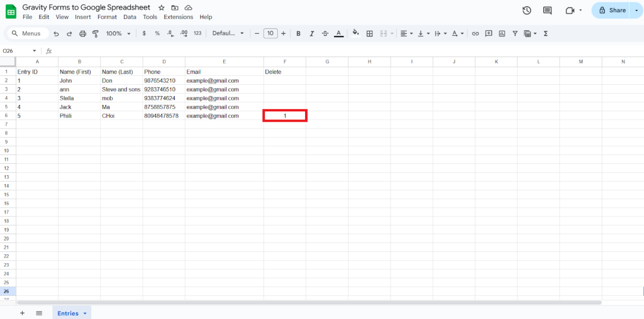644x319 pixels.
Task: Insert a comment from toolbar
Action: pos(489,34)
